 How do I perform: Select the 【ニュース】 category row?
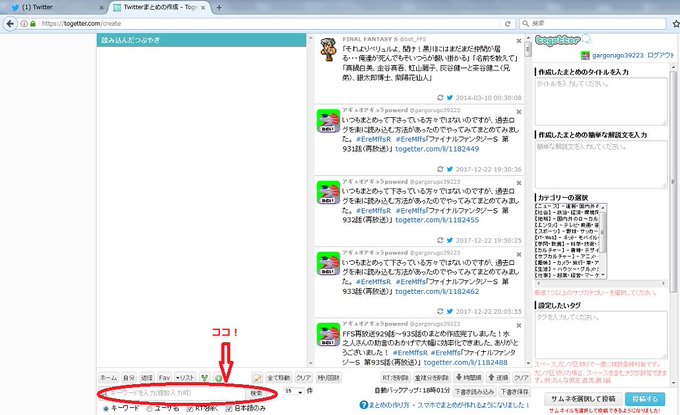[x=566, y=206]
